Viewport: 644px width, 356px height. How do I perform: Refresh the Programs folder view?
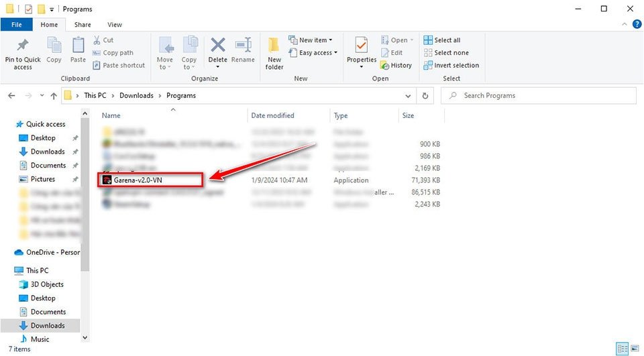(425, 96)
